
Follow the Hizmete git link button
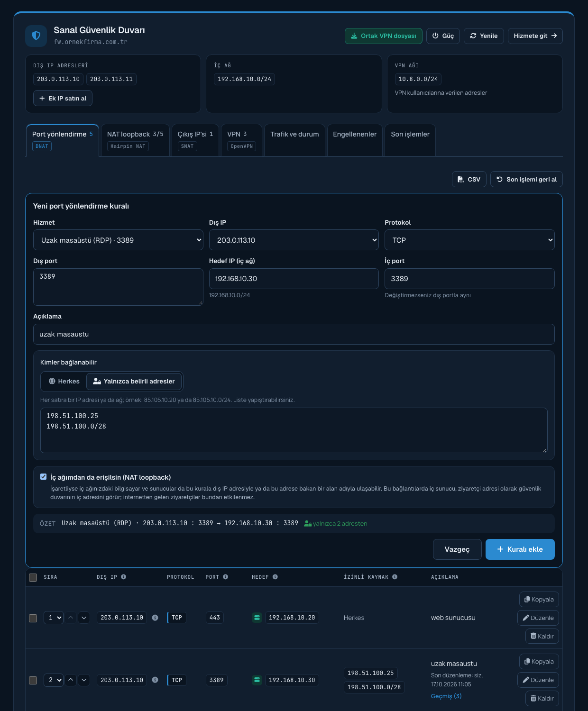coord(535,36)
